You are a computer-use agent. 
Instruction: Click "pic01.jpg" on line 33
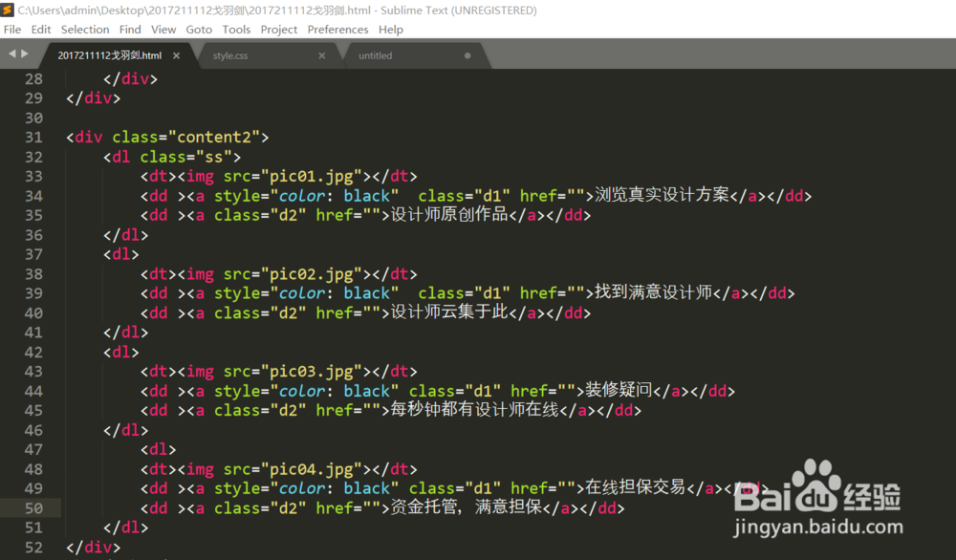tap(312, 176)
